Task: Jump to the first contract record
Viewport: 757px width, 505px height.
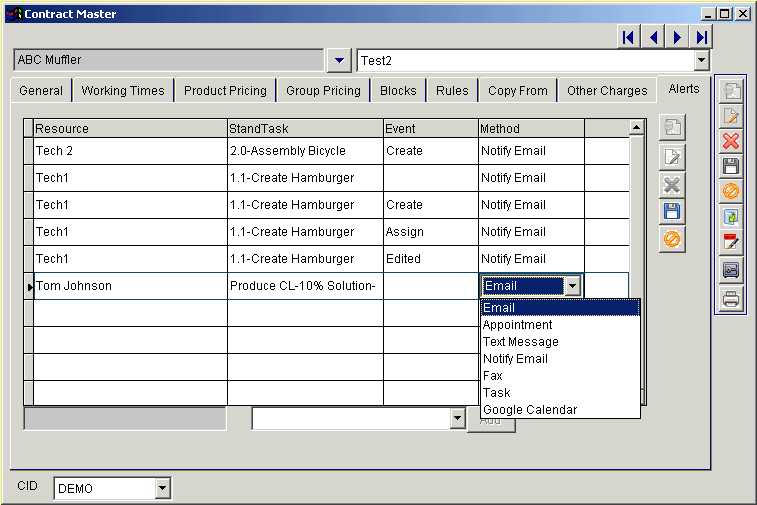Action: (628, 37)
